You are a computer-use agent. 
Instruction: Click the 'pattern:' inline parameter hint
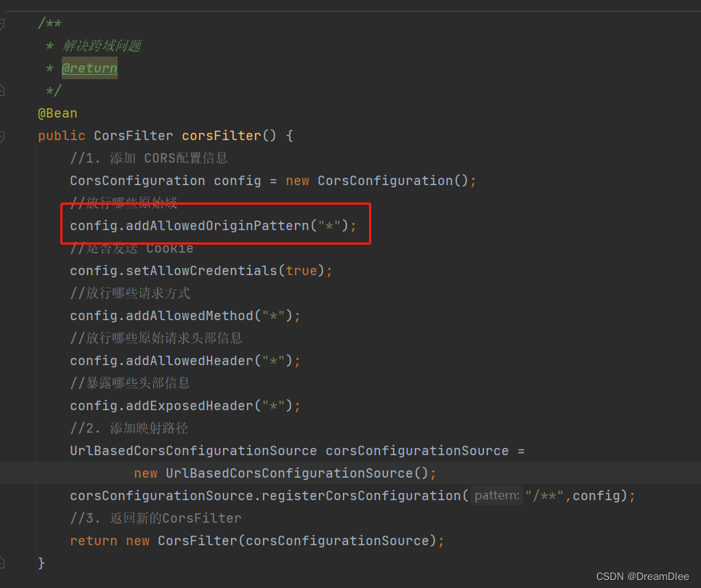[x=496, y=495]
